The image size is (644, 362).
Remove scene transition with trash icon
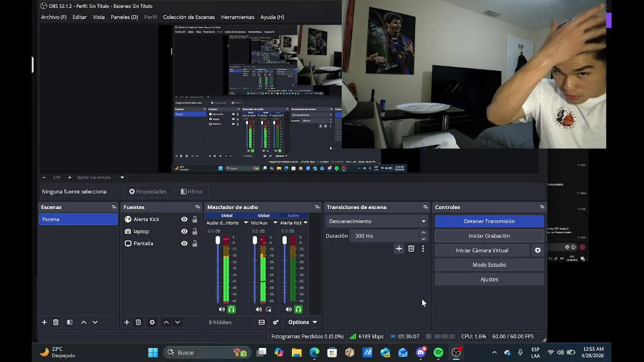coord(411,249)
